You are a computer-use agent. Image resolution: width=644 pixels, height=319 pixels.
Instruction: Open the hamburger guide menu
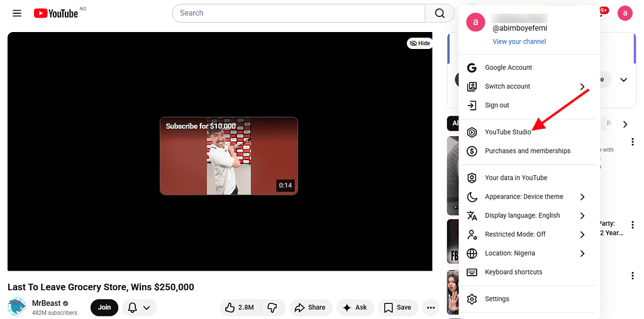pyautogui.click(x=17, y=13)
